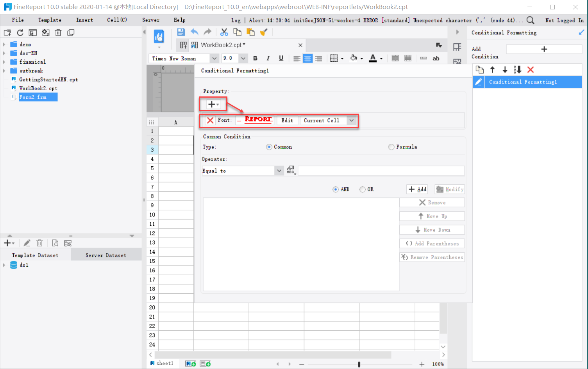Open the Server menu
The width and height of the screenshot is (588, 369).
pyautogui.click(x=150, y=20)
